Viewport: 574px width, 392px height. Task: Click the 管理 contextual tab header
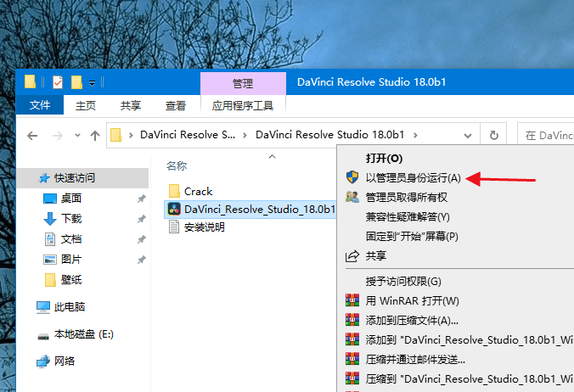point(243,83)
